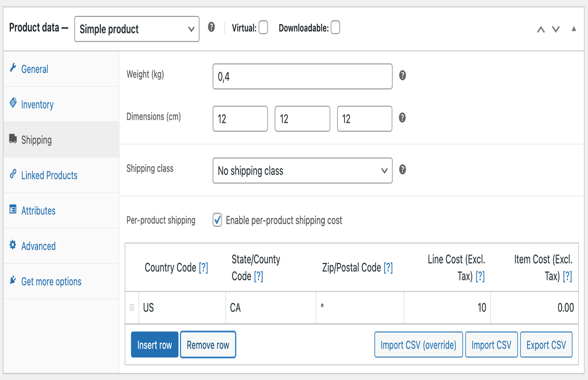Click the Shipping class help icon
588x380 pixels.
(x=403, y=170)
